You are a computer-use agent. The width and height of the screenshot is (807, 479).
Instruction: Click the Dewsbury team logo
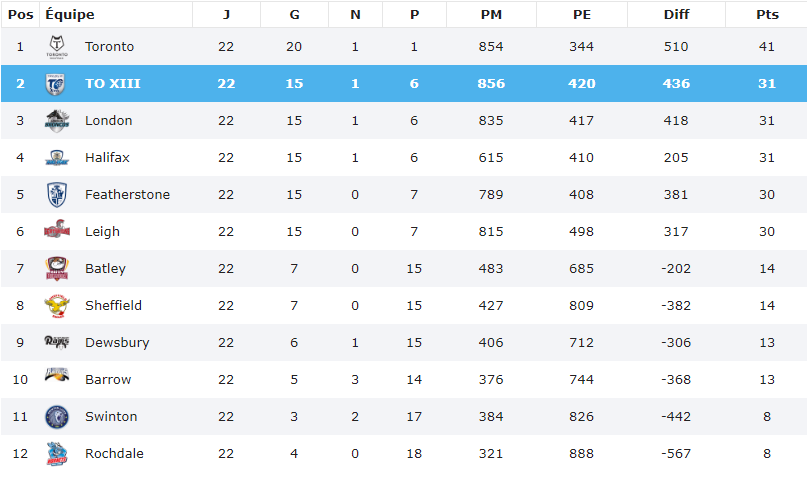coord(57,343)
